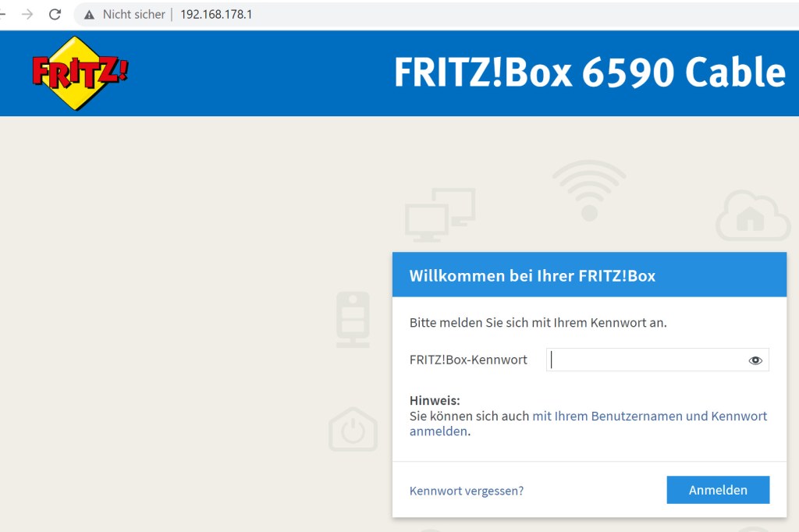This screenshot has width=799, height=532.
Task: Click the Nicht sicher label in address bar
Action: click(x=133, y=14)
